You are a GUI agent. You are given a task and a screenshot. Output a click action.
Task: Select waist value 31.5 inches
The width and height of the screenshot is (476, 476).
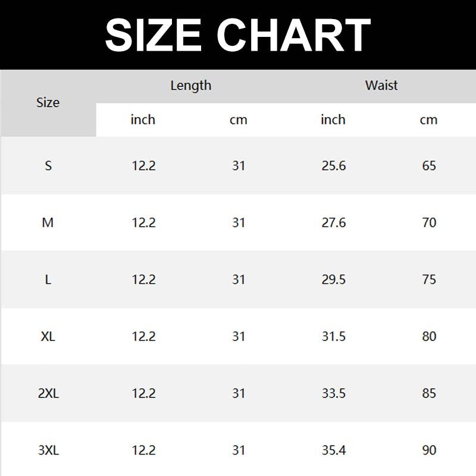click(334, 336)
